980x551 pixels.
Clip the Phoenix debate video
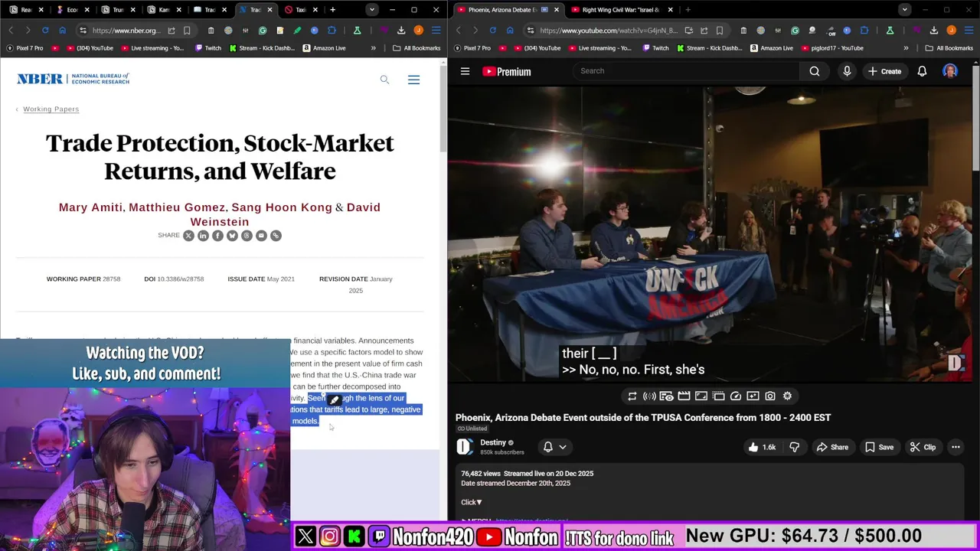923,447
